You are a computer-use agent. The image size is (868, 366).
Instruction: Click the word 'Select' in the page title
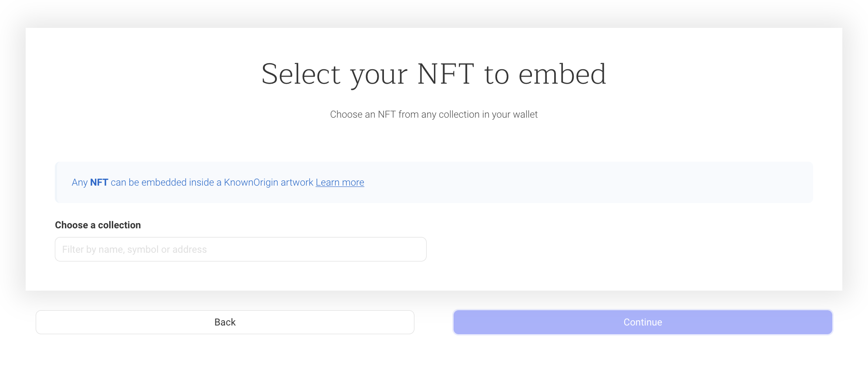[301, 74]
